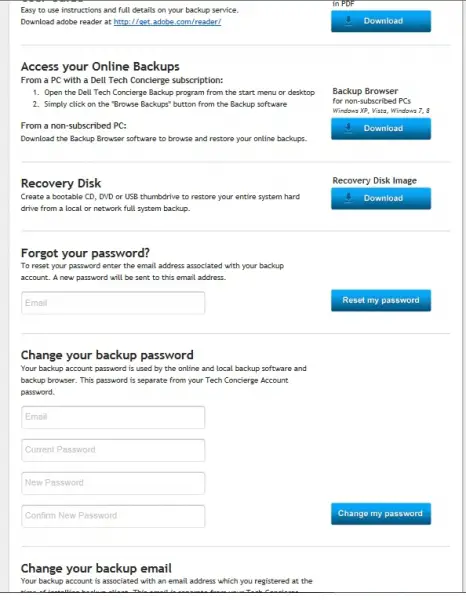The height and width of the screenshot is (600, 466).
Task: Click the Recovery Disk section heading
Action: (61, 183)
